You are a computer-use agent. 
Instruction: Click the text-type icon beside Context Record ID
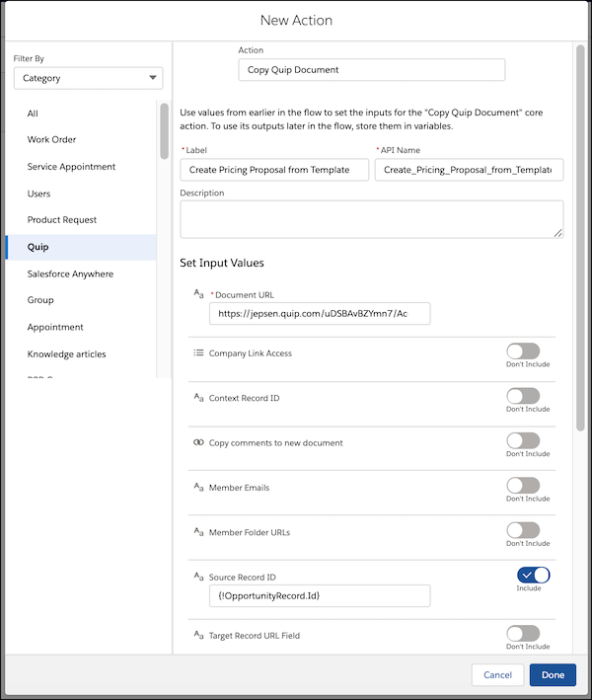pos(198,397)
